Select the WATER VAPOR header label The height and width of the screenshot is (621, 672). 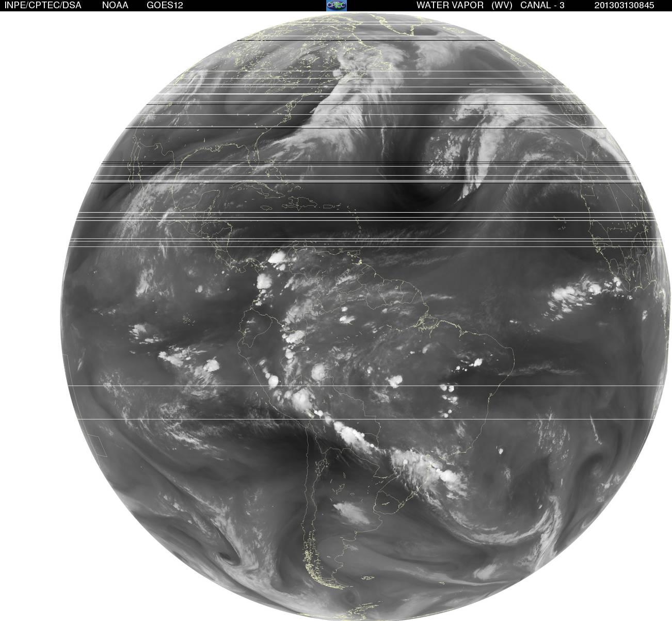(x=450, y=5)
